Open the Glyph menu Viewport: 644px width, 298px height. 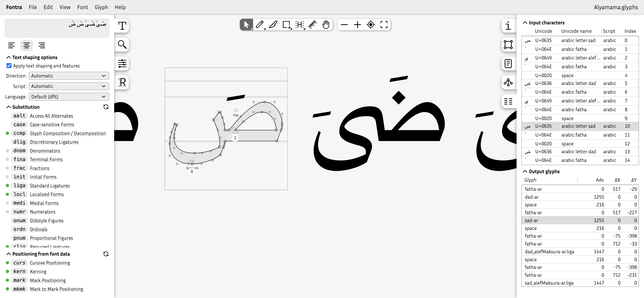pyautogui.click(x=101, y=7)
